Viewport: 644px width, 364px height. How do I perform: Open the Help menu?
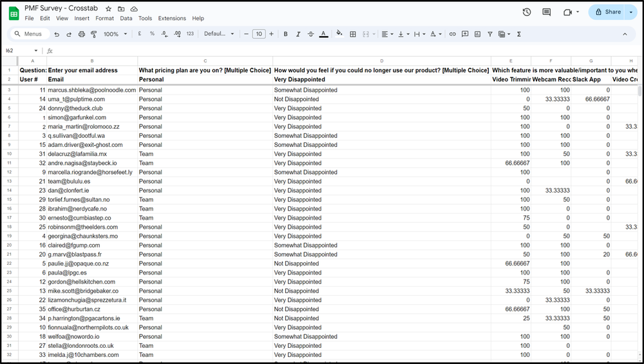pyautogui.click(x=198, y=19)
